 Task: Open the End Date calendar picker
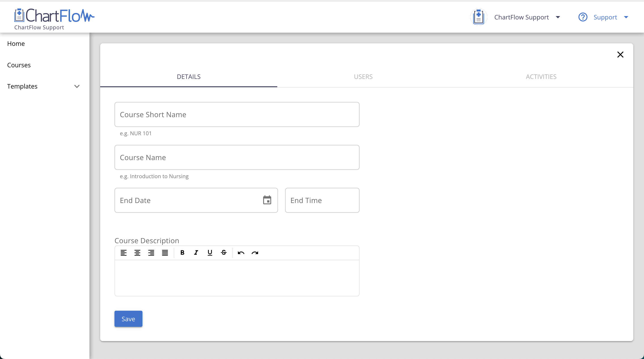[x=267, y=200]
